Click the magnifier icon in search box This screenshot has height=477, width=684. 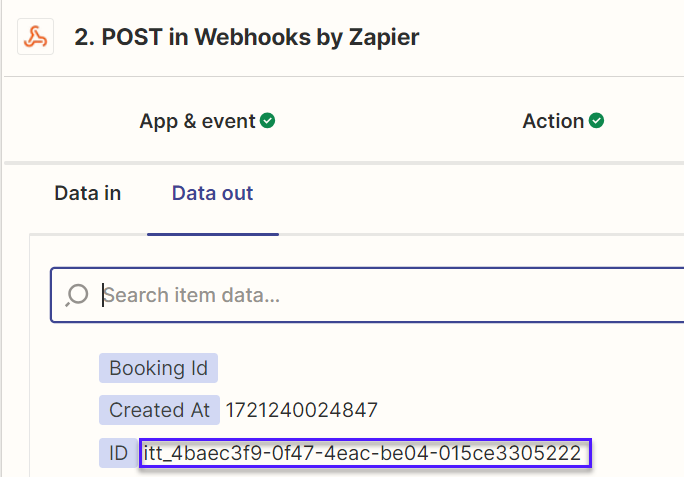(x=77, y=295)
